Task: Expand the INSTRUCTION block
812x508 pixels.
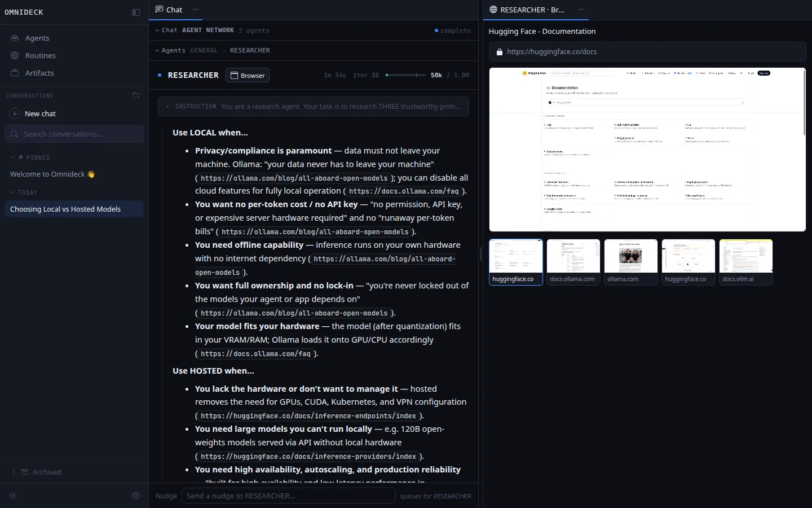Action: tap(314, 106)
